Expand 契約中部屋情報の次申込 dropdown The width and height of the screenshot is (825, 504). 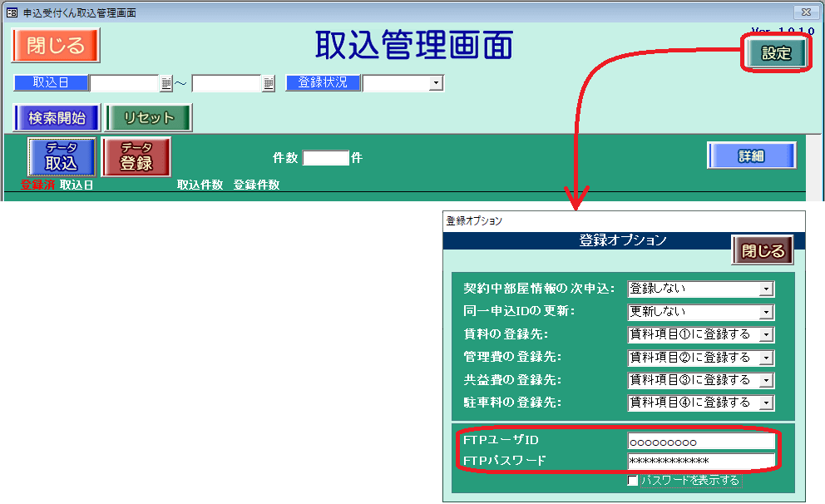(x=766, y=289)
